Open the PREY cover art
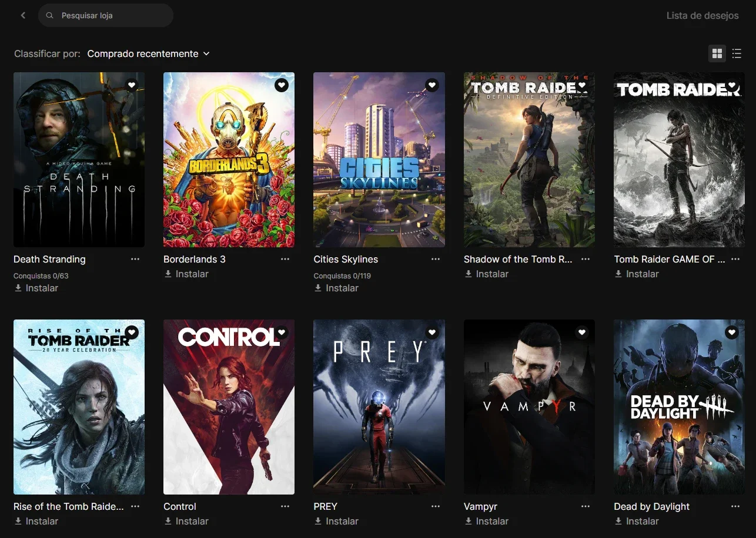 [379, 407]
